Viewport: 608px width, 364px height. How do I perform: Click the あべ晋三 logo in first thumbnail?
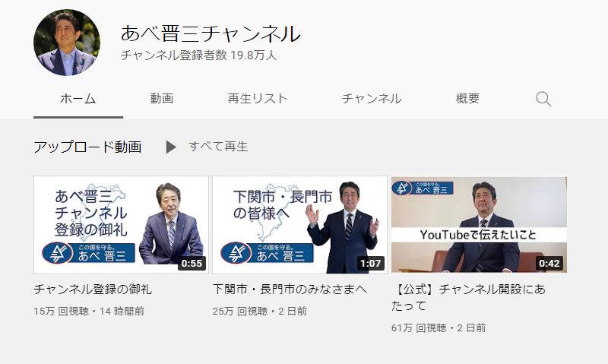click(x=88, y=253)
